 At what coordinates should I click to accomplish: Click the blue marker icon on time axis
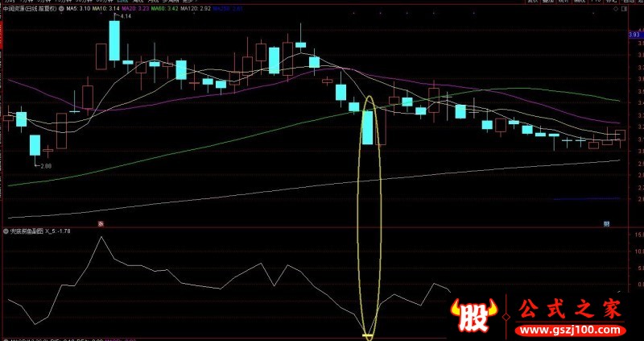[606, 222]
